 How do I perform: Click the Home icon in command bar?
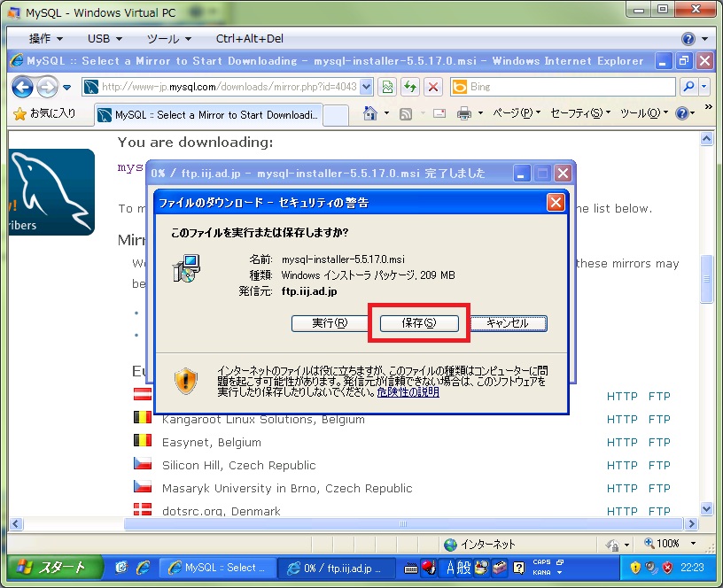[369, 112]
